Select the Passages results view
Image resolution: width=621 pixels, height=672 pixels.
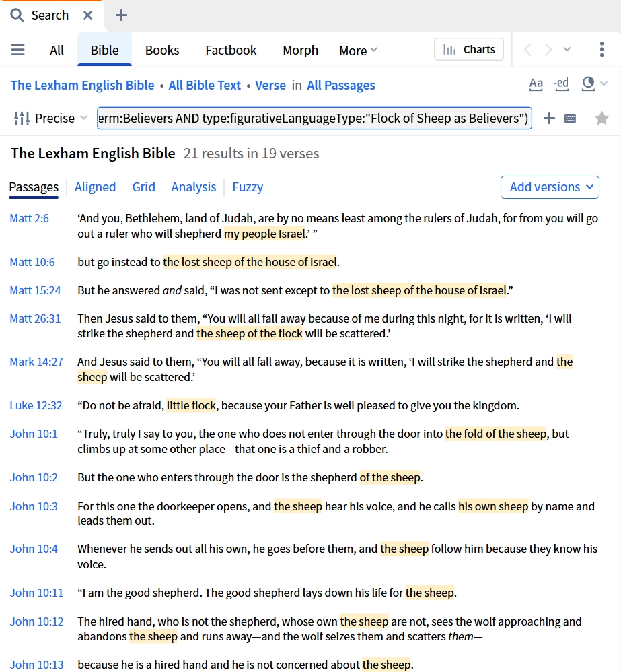click(34, 187)
